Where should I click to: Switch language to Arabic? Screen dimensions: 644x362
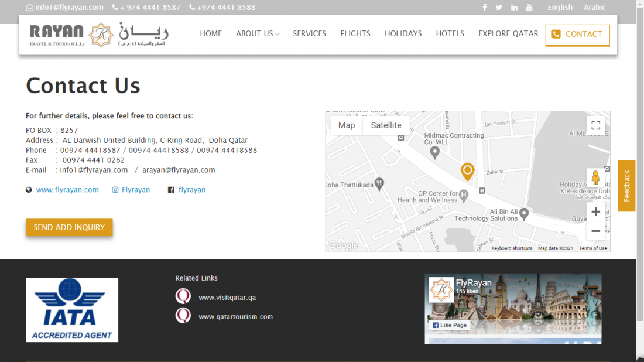[x=594, y=8]
